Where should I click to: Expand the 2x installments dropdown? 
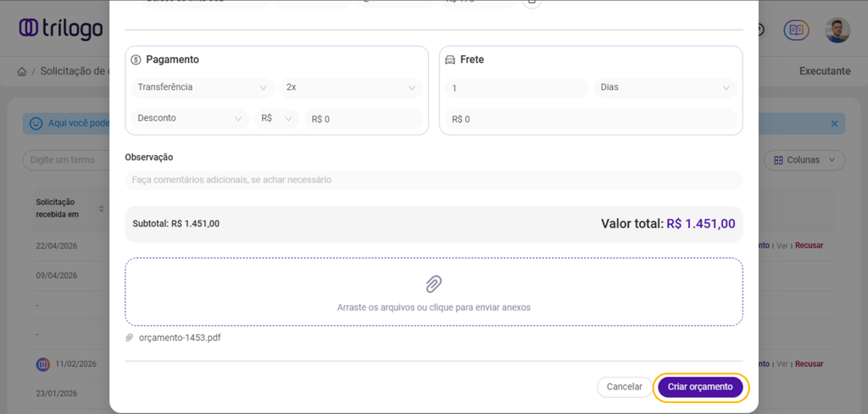(x=351, y=87)
